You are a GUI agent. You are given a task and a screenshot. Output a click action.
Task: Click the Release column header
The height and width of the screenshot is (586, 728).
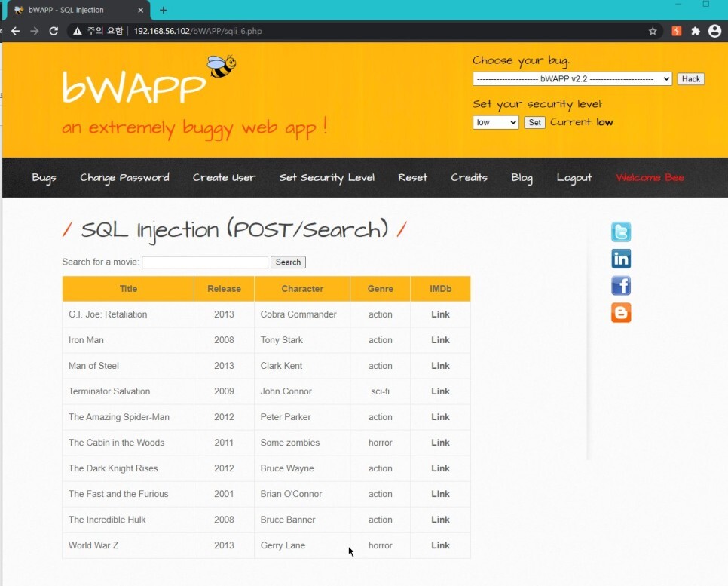click(224, 289)
